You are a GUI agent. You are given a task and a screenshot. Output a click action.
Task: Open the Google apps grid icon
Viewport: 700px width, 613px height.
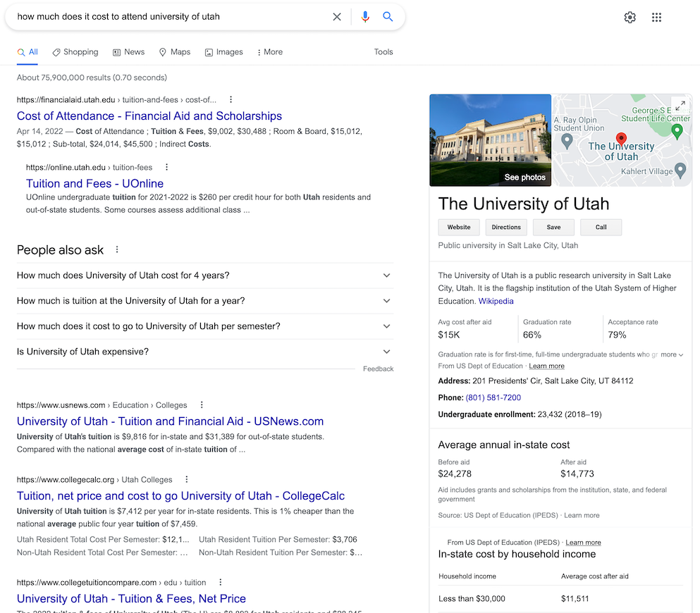(656, 18)
